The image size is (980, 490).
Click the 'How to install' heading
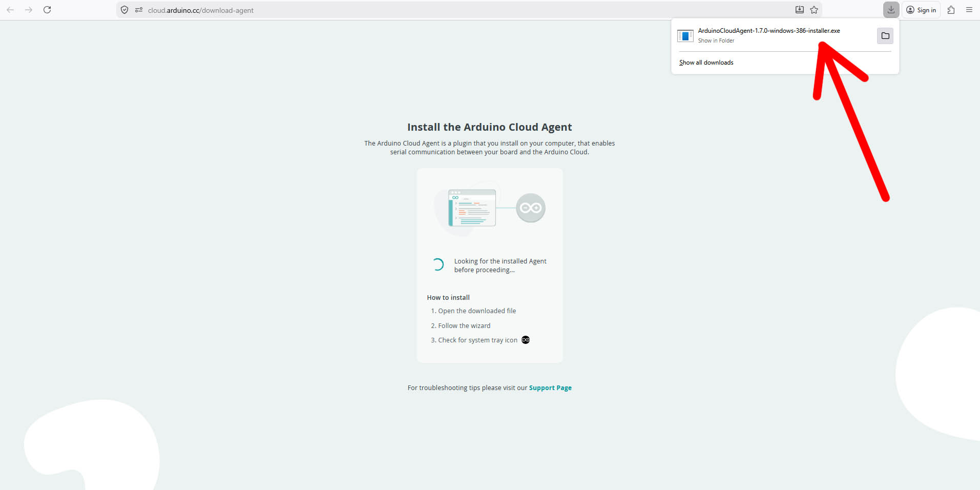(x=448, y=298)
